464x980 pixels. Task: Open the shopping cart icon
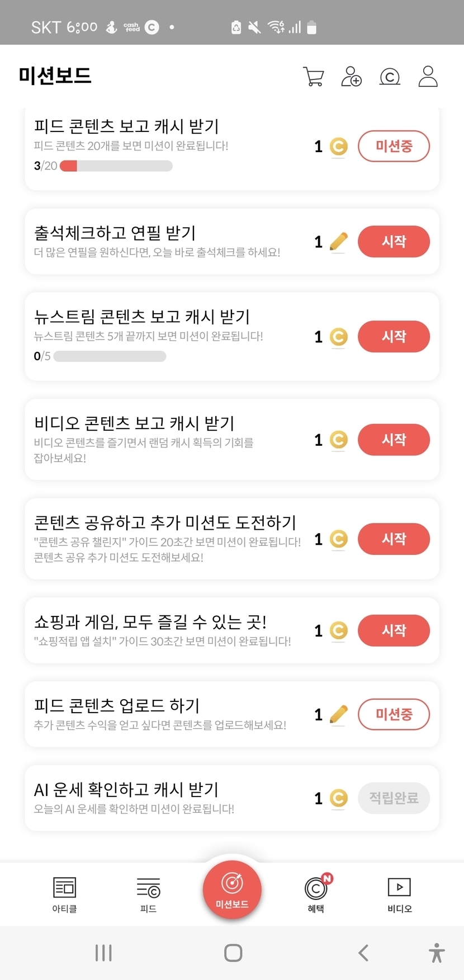click(314, 77)
